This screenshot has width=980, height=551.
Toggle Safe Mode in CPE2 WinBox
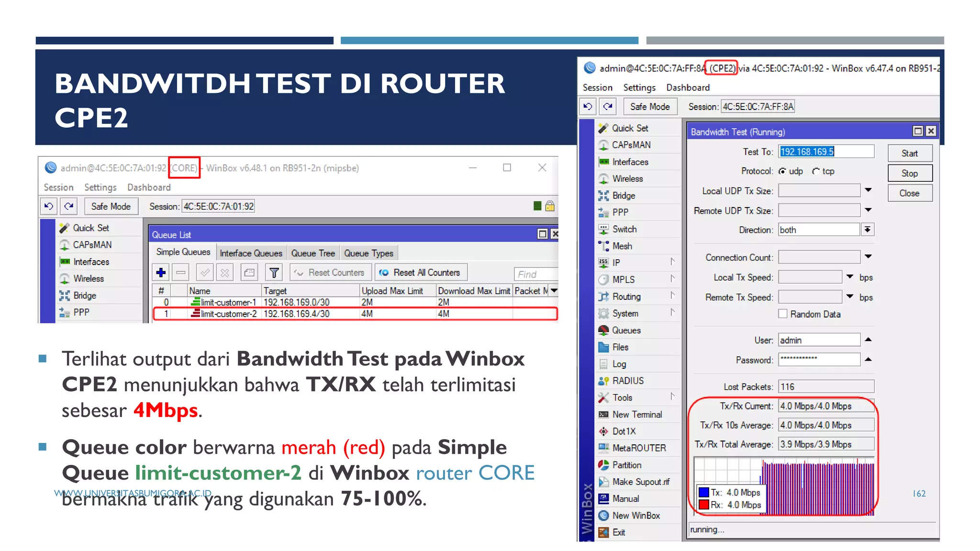click(x=649, y=107)
